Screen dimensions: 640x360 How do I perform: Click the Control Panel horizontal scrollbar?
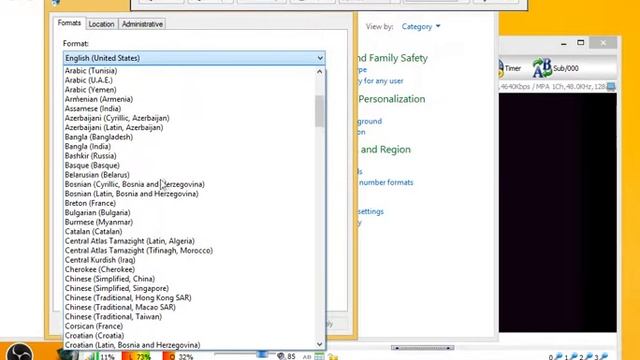pos(422,348)
